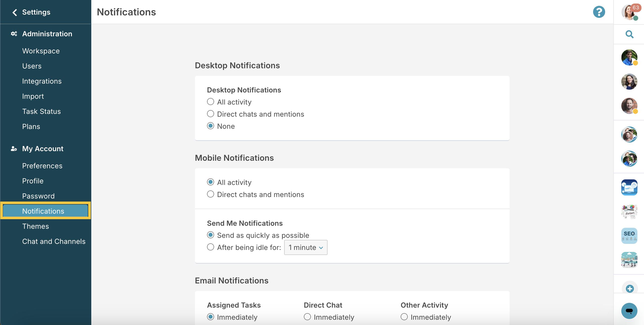Viewport: 644px width, 325px height.
Task: Open chat with bearded man avatar
Action: point(629,106)
